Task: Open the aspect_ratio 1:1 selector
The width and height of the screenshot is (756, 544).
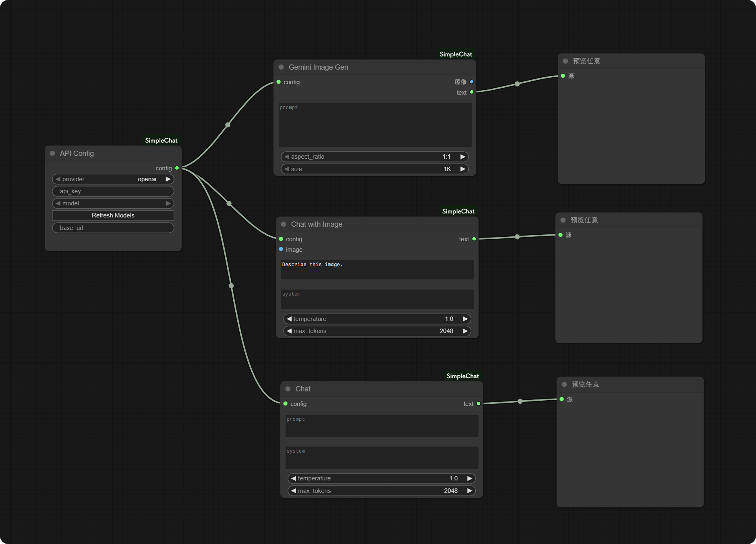Action: tap(375, 157)
